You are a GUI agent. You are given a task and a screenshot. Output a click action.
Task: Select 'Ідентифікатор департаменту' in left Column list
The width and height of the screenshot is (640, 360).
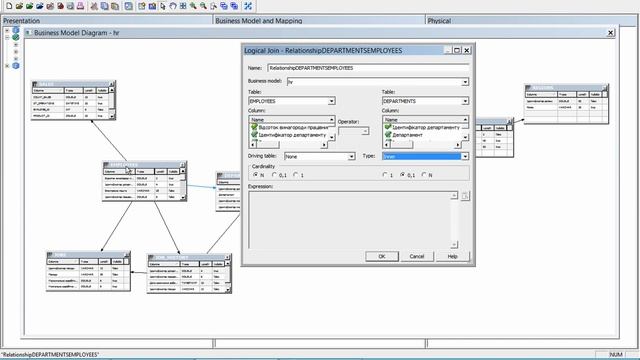292,135
